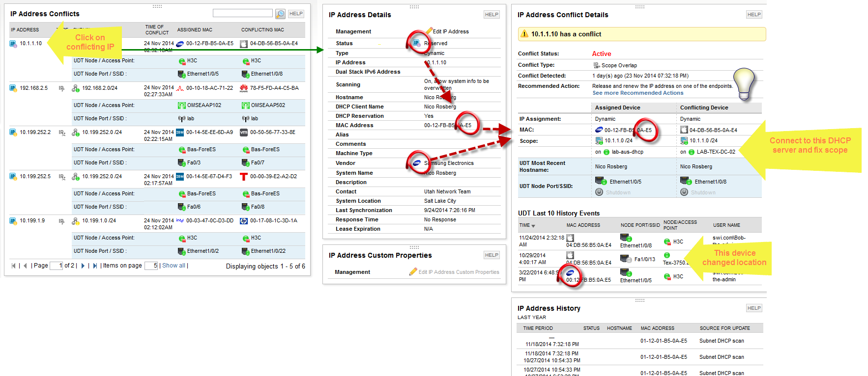
Task: Click the Show all link
Action: [x=174, y=266]
